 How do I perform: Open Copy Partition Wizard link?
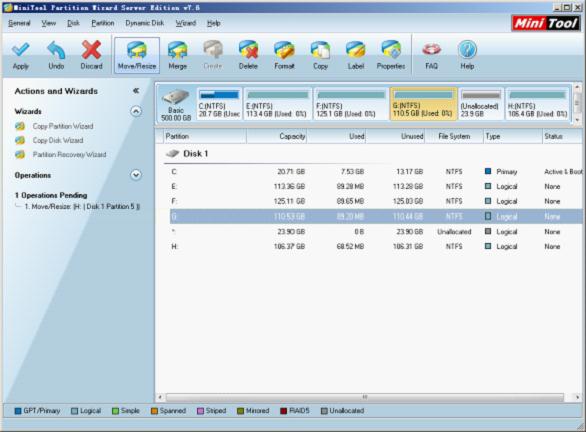coord(63,126)
